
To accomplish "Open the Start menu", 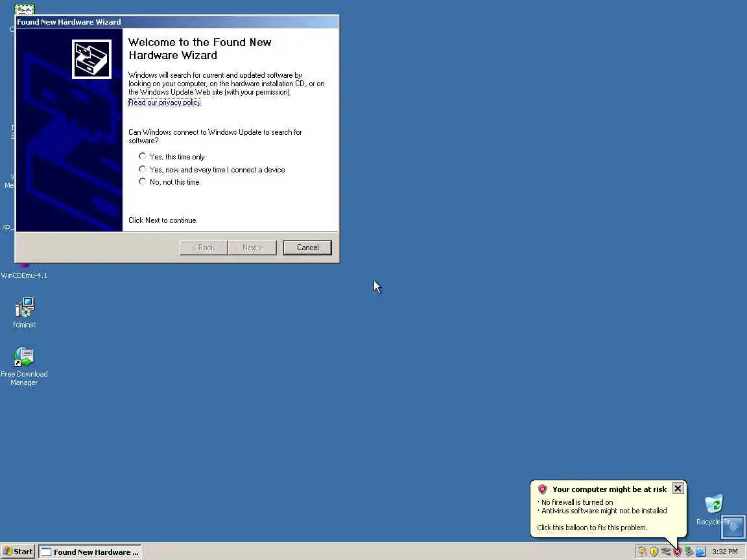I will (x=18, y=552).
